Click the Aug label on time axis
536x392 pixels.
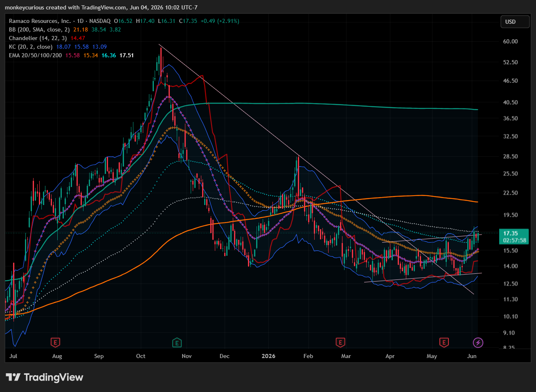point(57,356)
